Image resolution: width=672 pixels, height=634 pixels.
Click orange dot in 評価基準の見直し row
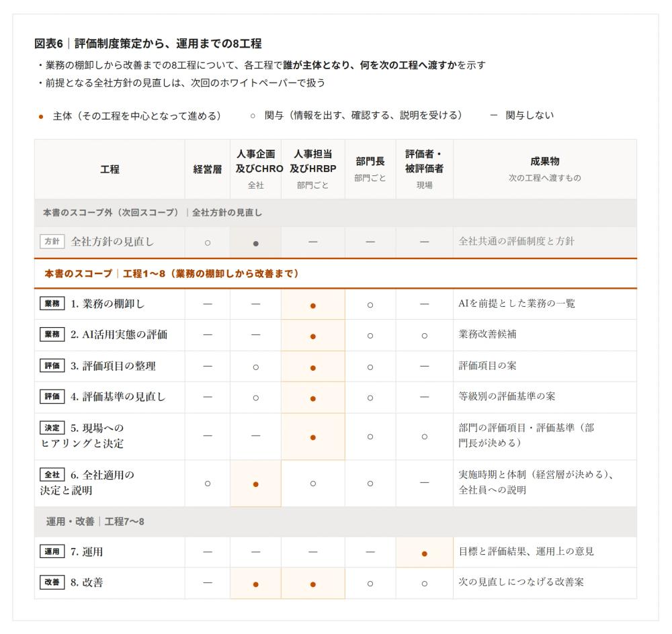313,398
